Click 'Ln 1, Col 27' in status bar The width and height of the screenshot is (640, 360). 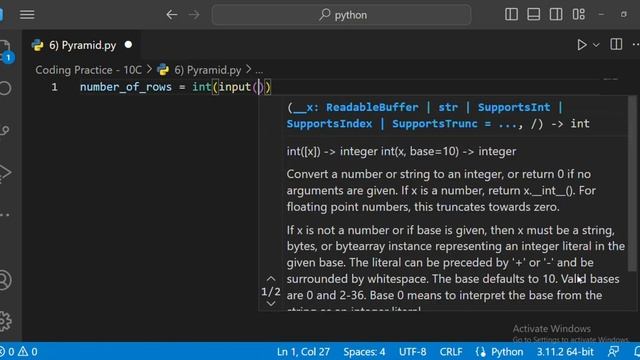click(x=303, y=352)
